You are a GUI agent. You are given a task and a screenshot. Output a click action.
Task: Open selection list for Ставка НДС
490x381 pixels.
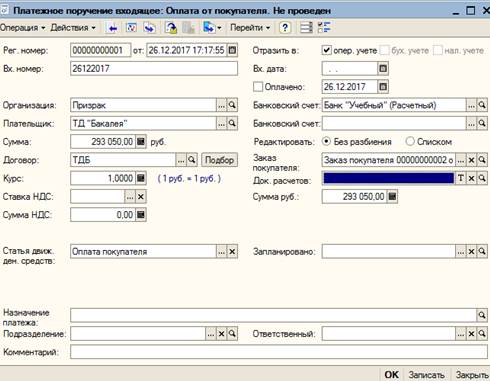[x=130, y=197]
